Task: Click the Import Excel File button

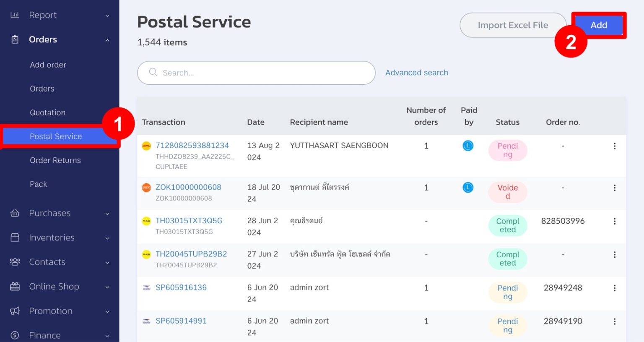Action: click(512, 25)
